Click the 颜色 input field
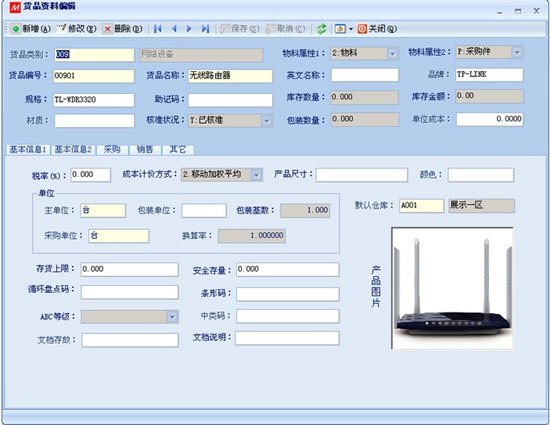 click(x=481, y=175)
